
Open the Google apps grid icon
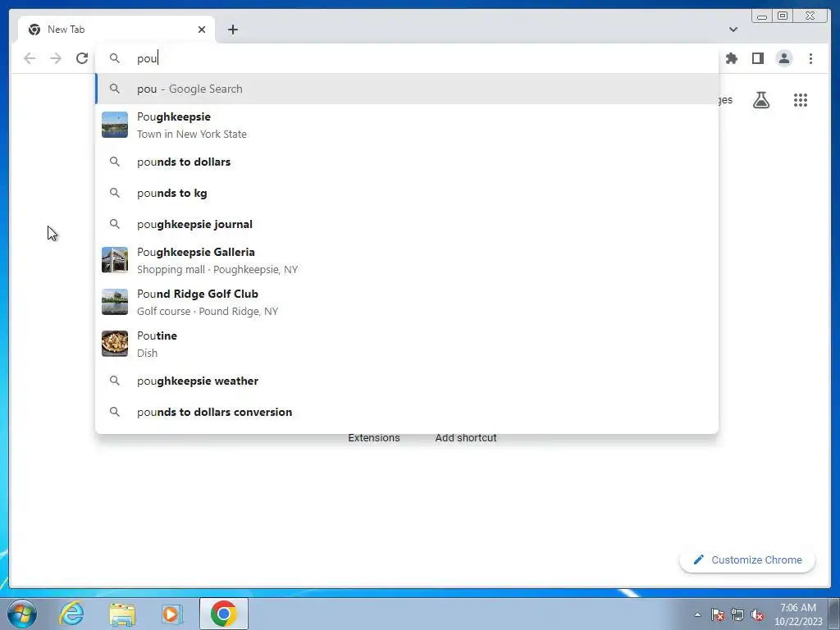[801, 100]
